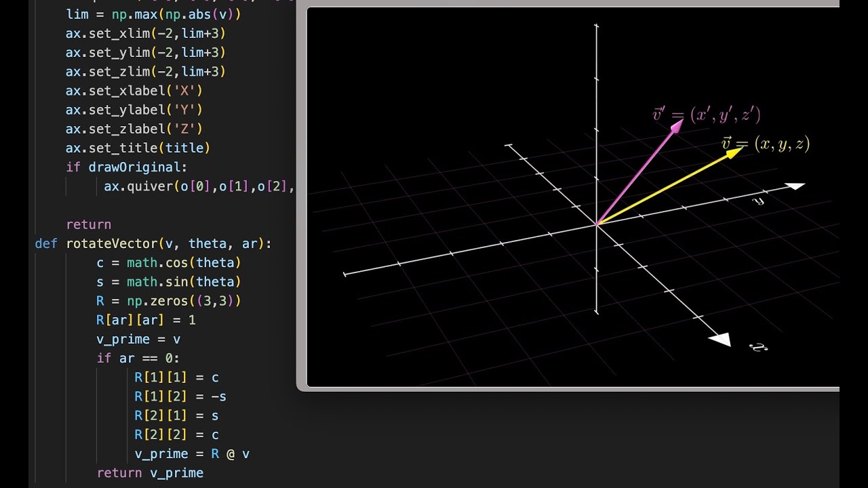This screenshot has height=488, width=868.
Task: Click the y axis label in the plot
Action: [x=758, y=201]
